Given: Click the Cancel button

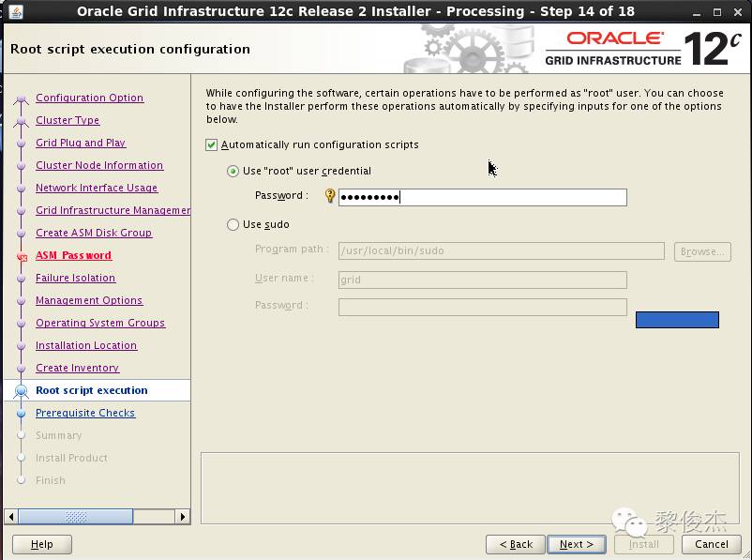Looking at the screenshot, I should tap(712, 544).
